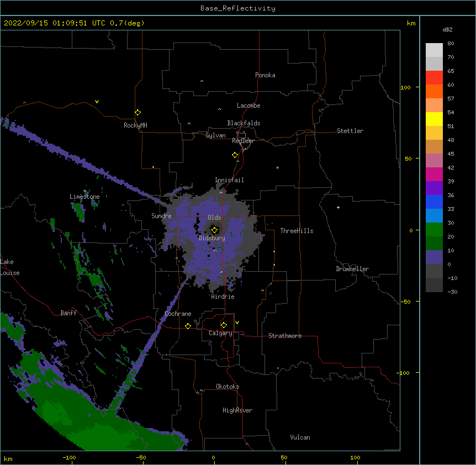This screenshot has width=476, height=465.
Task: Click the radar site marker at Didsbury
Action: point(214,230)
